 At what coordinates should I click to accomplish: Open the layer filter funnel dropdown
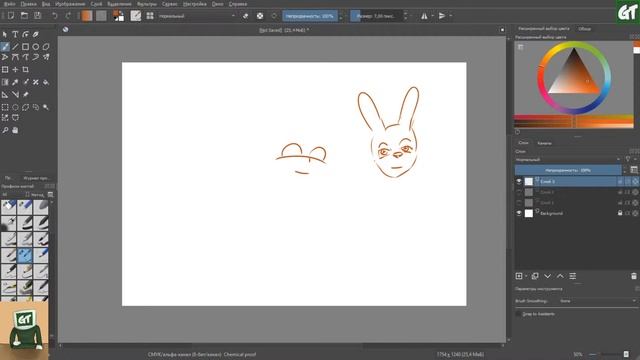pyautogui.click(x=629, y=159)
